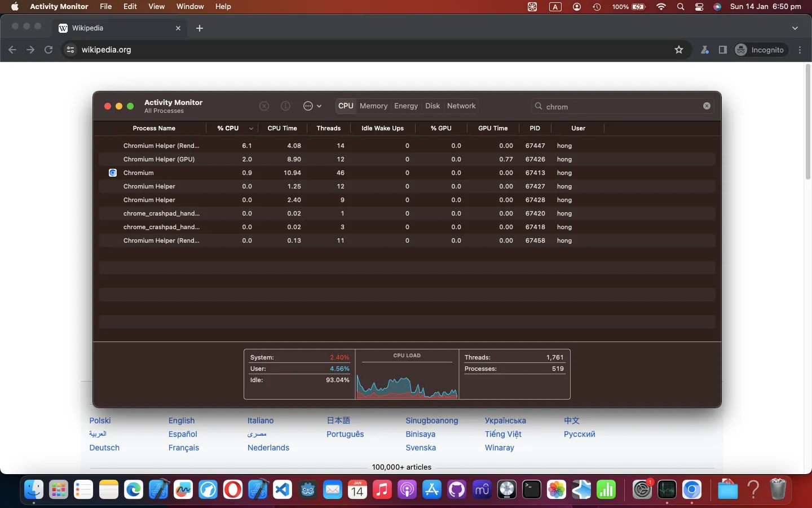This screenshot has height=508, width=812.
Task: Toggle sort direction arrow on % CPU column
Action: (251, 129)
